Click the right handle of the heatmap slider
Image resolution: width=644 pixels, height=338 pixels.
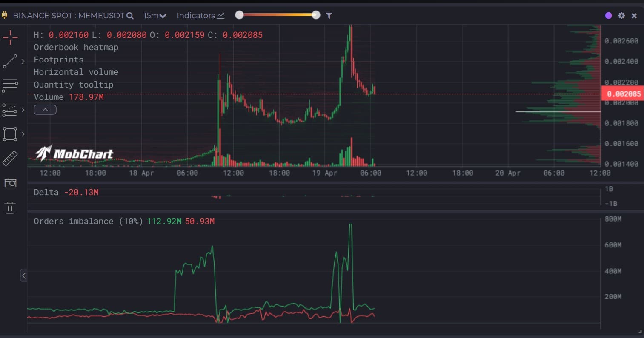(x=316, y=15)
